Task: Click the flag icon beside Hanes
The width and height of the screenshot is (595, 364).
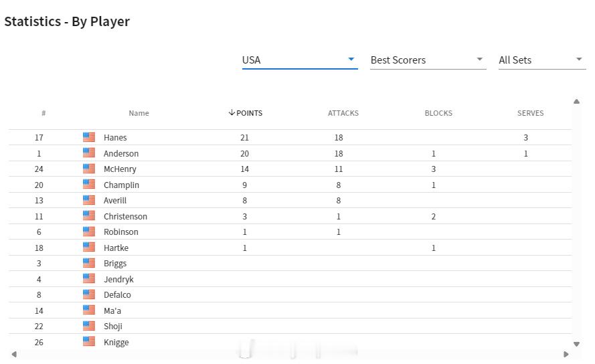Action: (89, 137)
